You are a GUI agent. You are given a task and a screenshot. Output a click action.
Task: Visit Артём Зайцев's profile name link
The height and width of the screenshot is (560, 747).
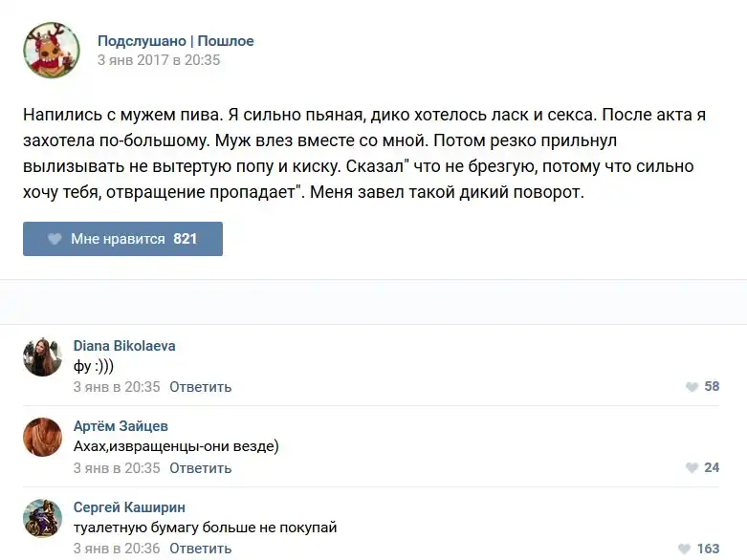tap(121, 426)
